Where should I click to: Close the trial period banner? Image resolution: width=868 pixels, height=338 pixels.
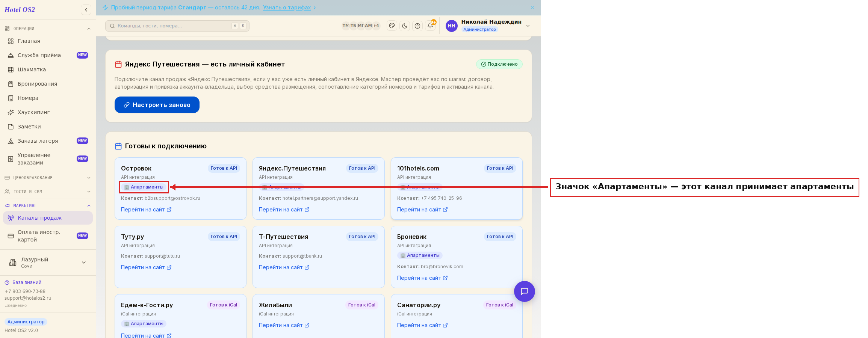tap(532, 8)
